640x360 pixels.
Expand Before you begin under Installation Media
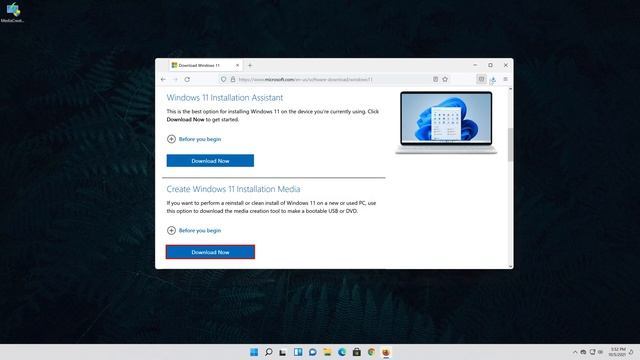(x=194, y=231)
